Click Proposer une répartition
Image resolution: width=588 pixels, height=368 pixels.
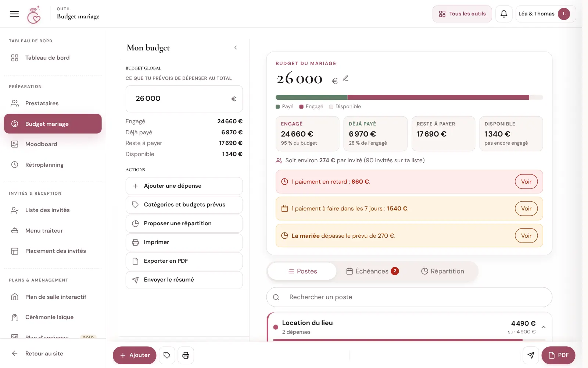coord(184,223)
